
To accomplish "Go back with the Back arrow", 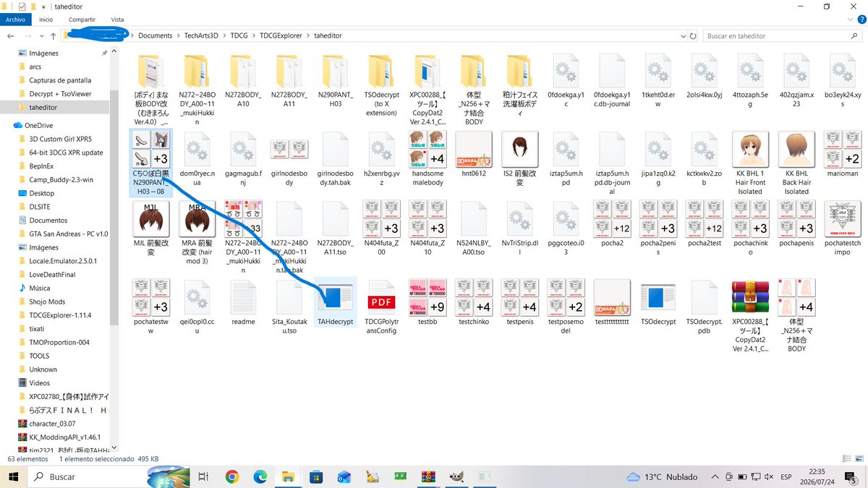I will tap(12, 35).
